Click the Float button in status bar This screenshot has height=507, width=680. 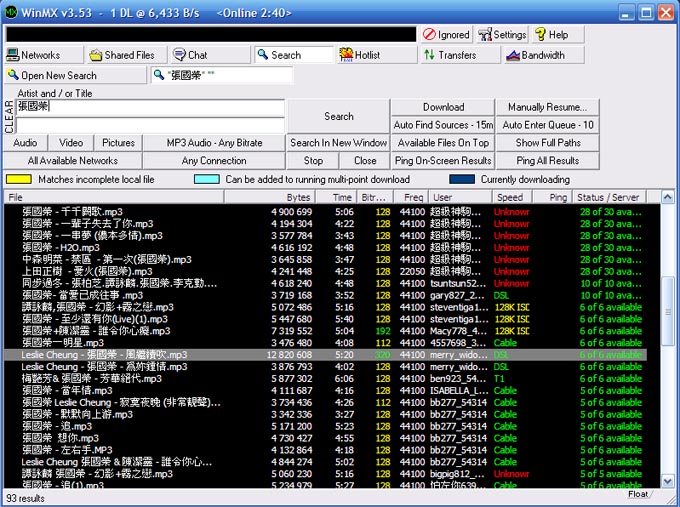point(638,494)
